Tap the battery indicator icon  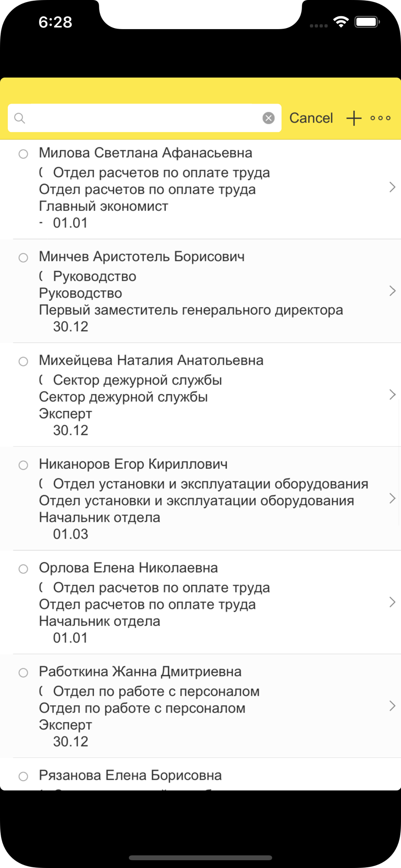click(x=367, y=22)
